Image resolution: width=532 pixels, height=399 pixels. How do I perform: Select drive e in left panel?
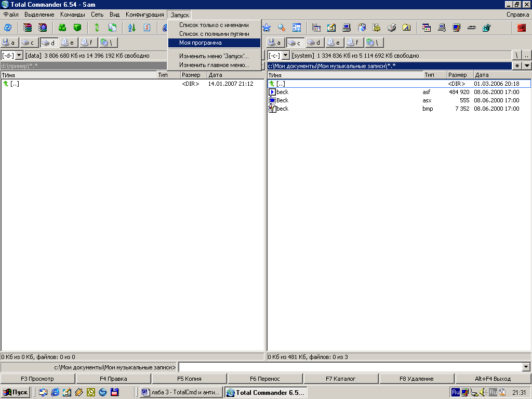(x=68, y=43)
